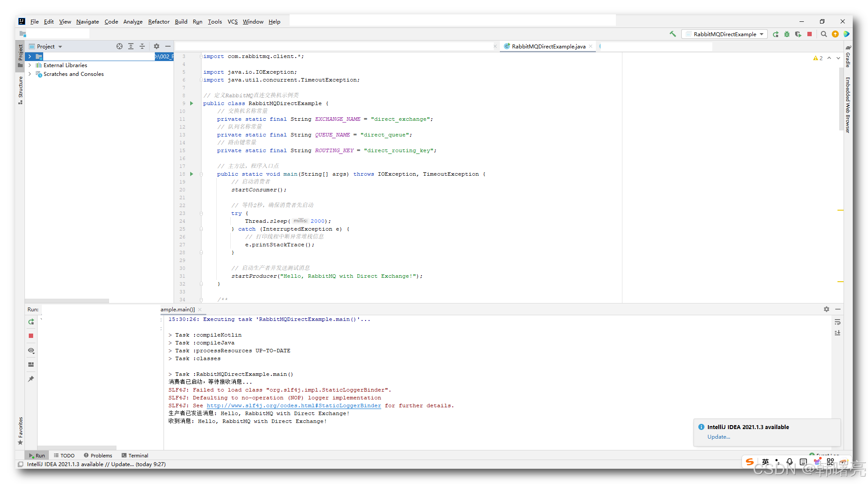Expand Scratches and Consoles node
Screen dimensions: 868x484
tap(30, 74)
